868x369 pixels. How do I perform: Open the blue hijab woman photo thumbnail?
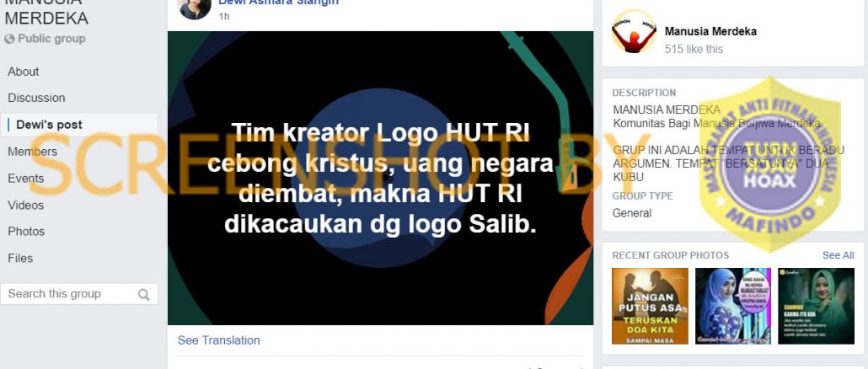tap(733, 306)
